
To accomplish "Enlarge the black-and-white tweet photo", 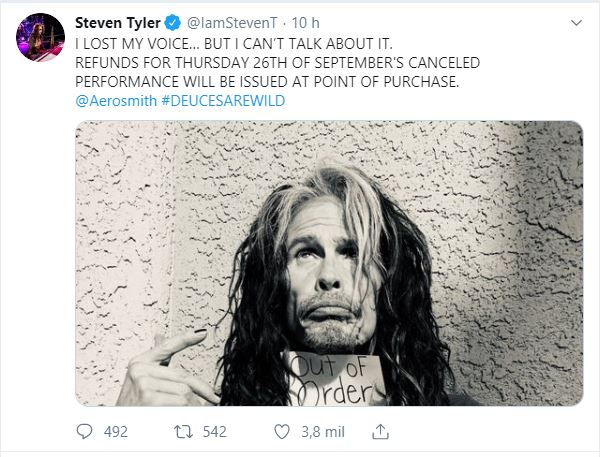I will click(329, 262).
